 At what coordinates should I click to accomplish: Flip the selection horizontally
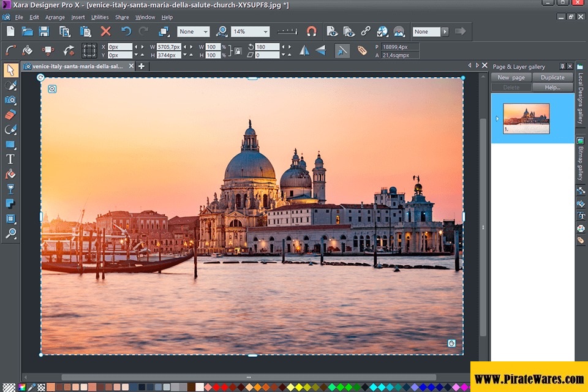click(304, 50)
